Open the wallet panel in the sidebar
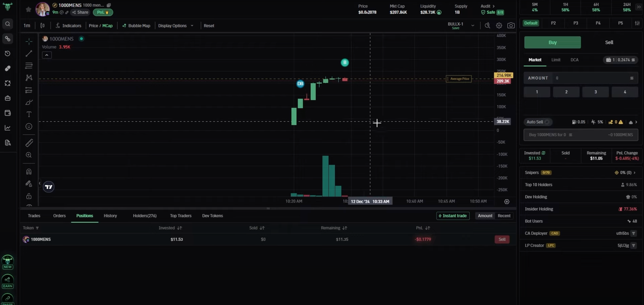Image resolution: width=644 pixels, height=305 pixels. [x=8, y=113]
